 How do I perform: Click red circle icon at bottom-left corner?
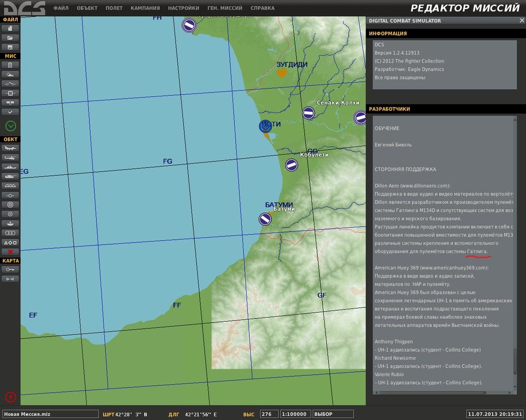click(x=11, y=397)
